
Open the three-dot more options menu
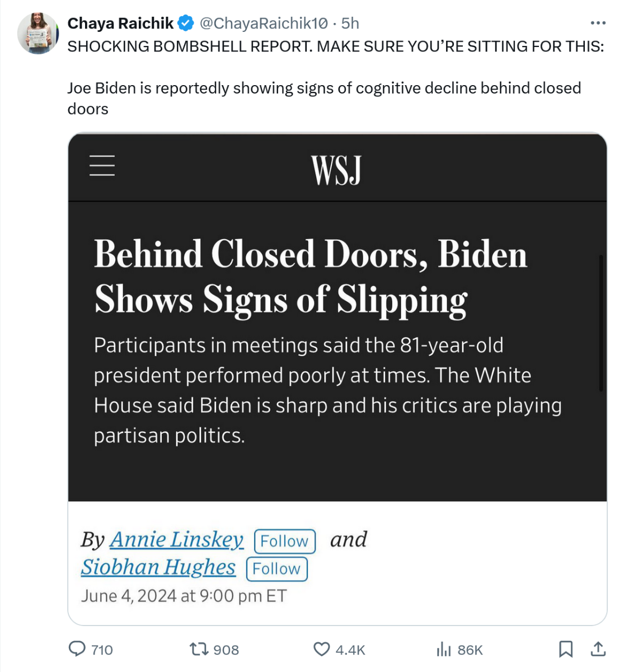click(x=598, y=24)
